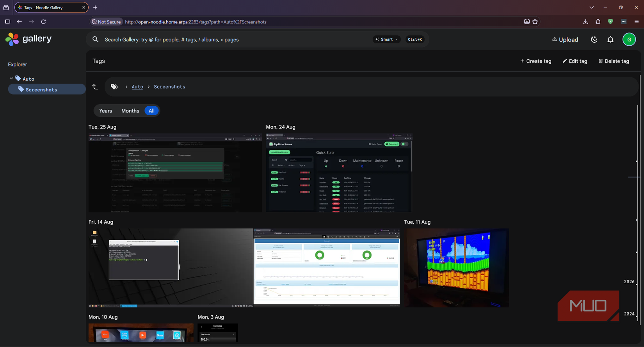Collapse the Auto tag tree node
644x347 pixels.
tap(11, 79)
